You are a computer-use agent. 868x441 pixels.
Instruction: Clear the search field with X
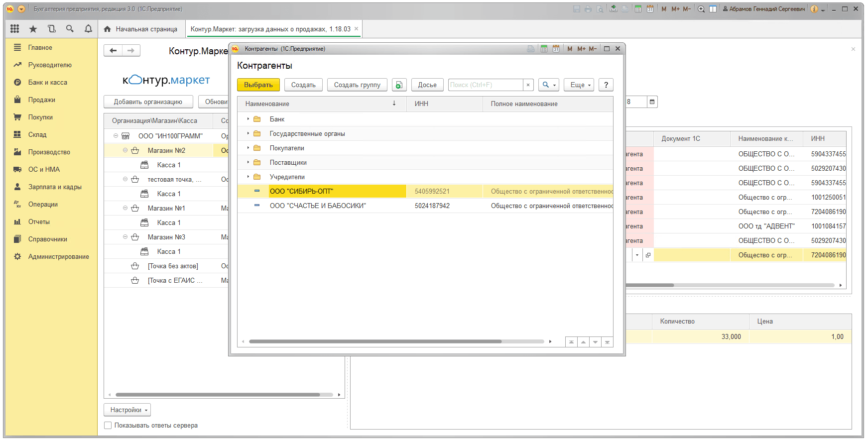[x=528, y=85]
